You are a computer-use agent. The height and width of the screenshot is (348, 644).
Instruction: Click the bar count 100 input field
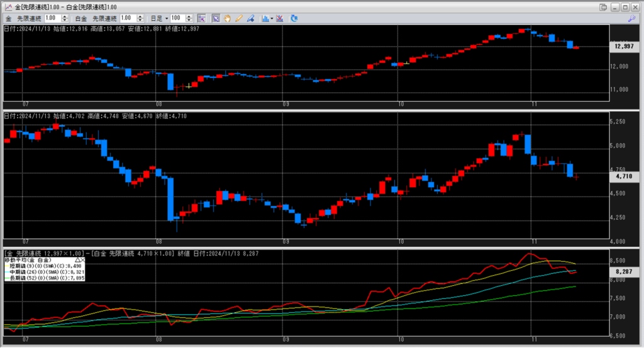[x=178, y=18]
